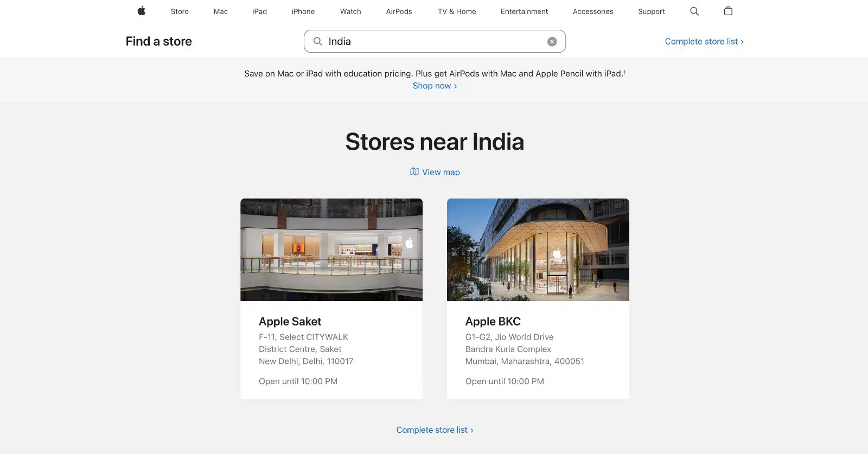This screenshot has width=868, height=454.
Task: Click the Apple logo home icon
Action: [x=142, y=11]
